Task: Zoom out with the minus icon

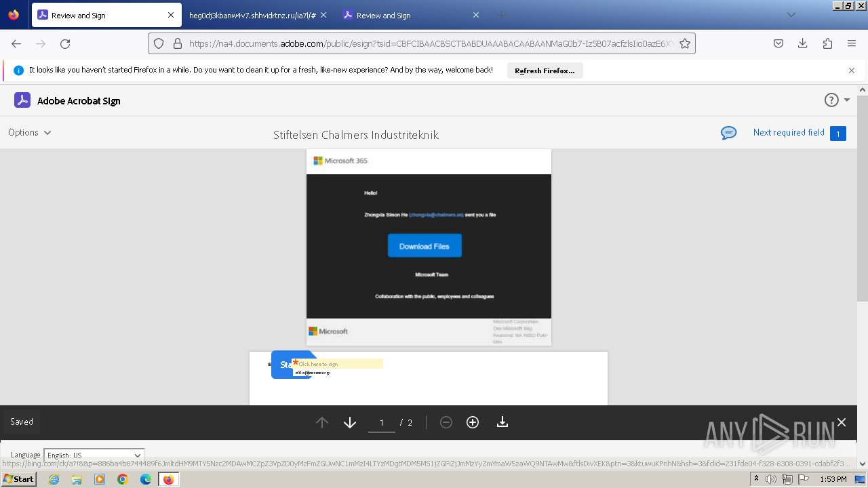Action: click(446, 422)
